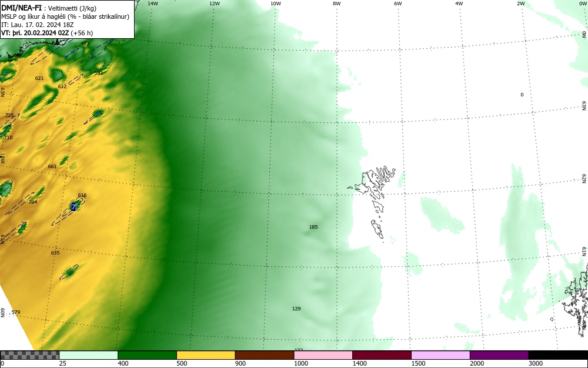The image size is (588, 368).
Task: Select the brown 900–1000 legend swatch
Action: point(265,355)
